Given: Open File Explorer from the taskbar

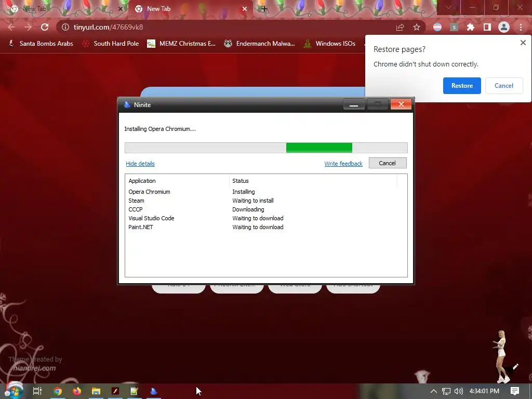Looking at the screenshot, I should [96, 391].
